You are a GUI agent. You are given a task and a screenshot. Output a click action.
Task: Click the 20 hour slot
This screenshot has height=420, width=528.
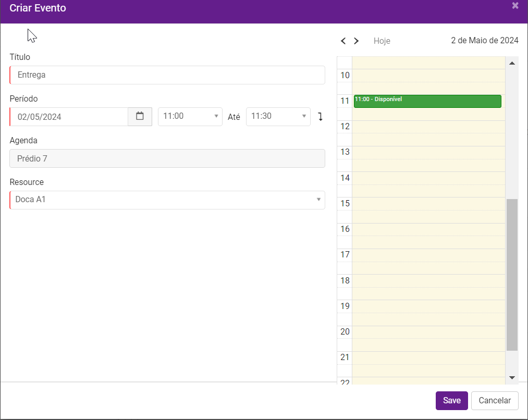coord(428,332)
